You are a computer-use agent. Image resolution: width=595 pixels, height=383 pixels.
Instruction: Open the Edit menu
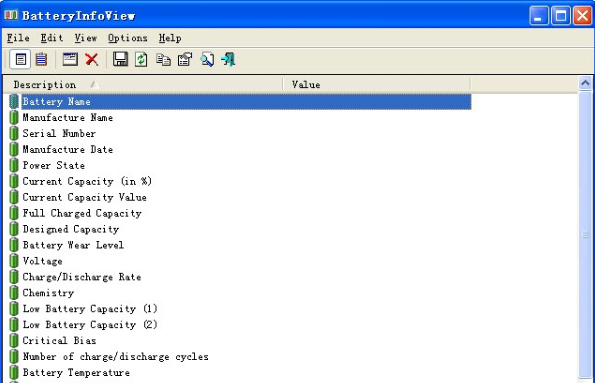52,38
